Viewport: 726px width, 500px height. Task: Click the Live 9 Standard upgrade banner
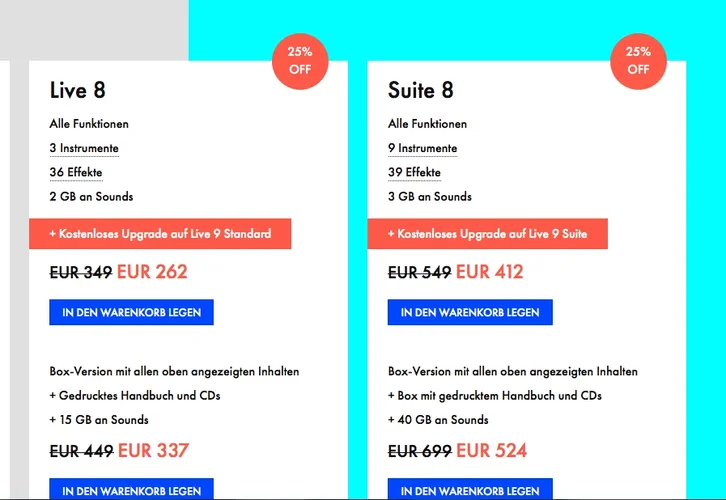(x=160, y=234)
